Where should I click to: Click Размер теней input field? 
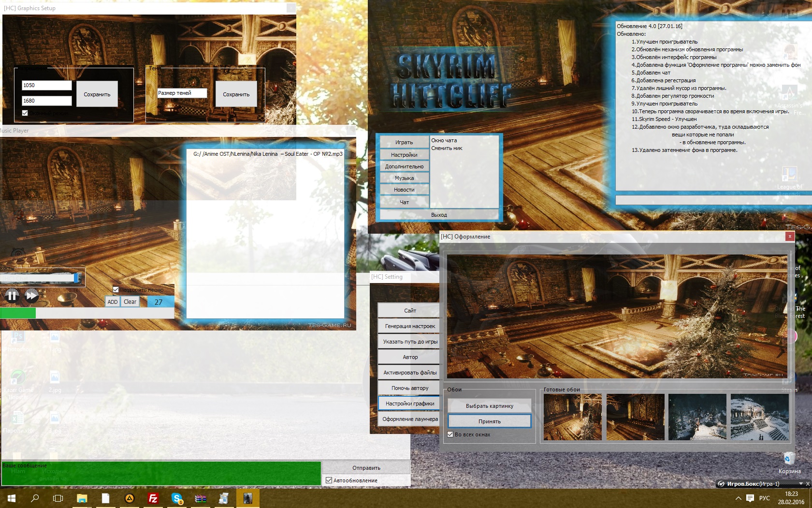point(182,93)
